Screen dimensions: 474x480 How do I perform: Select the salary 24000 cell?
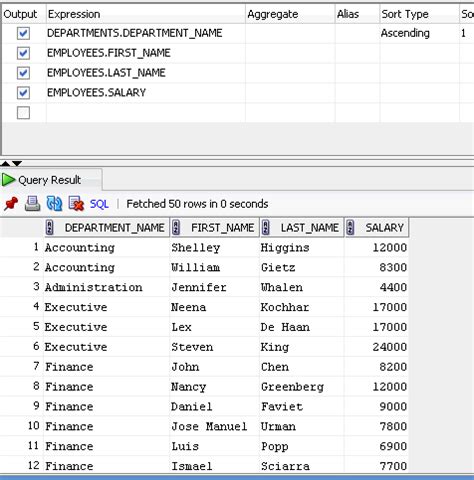376,347
